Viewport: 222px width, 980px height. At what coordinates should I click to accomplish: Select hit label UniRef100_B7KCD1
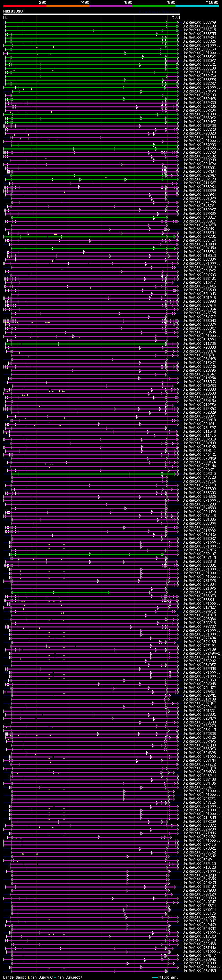(x=199, y=237)
